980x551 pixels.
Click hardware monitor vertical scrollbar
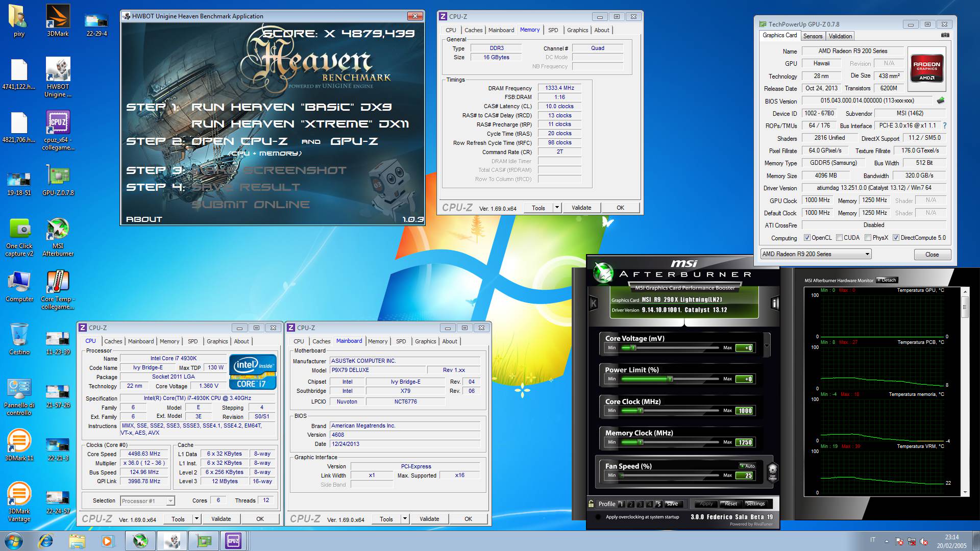point(964,392)
